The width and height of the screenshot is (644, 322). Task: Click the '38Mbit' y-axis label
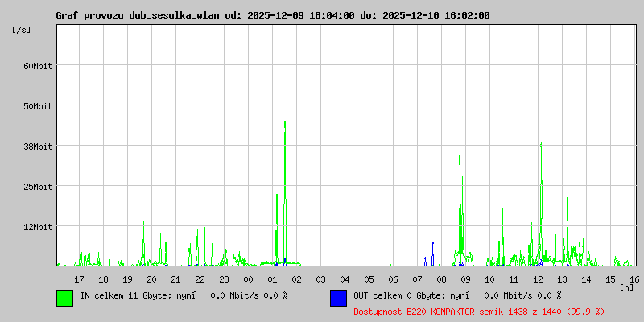(x=38, y=147)
